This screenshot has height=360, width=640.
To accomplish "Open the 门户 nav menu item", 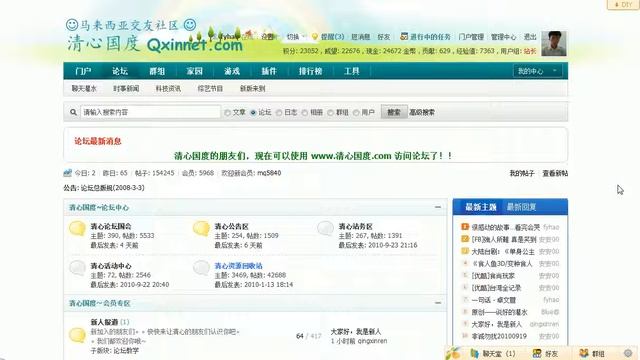I will coord(83,71).
